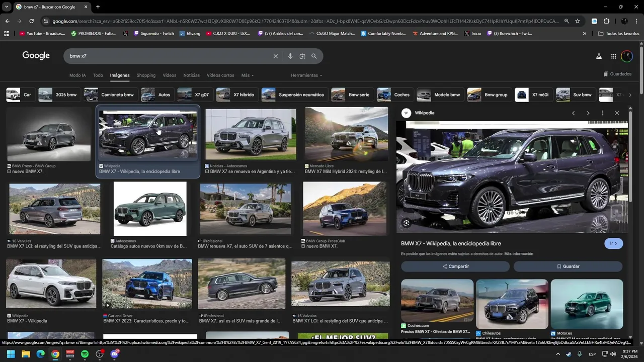Open the HLTV.org bookmark

pos(189,34)
